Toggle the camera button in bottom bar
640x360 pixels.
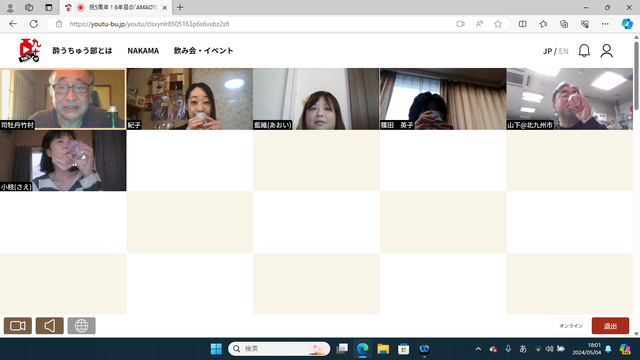(18, 326)
